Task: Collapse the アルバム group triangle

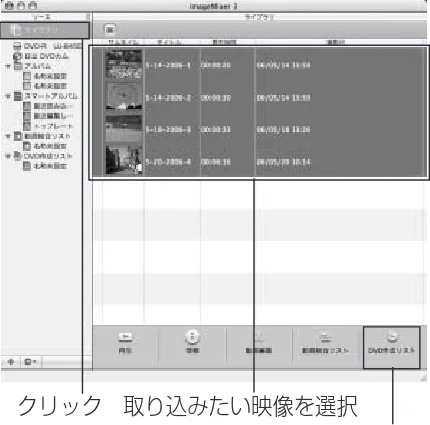Action: 8,66
